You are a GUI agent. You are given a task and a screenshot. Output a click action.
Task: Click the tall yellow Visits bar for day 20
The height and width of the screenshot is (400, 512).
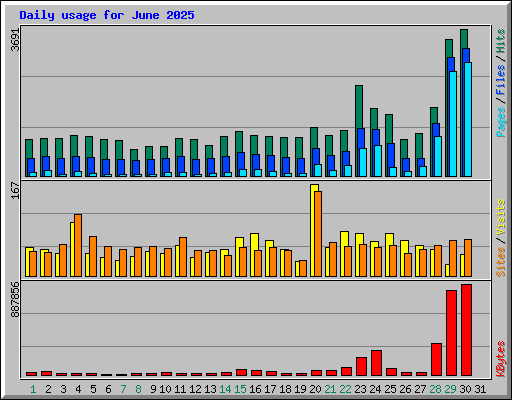click(x=313, y=230)
